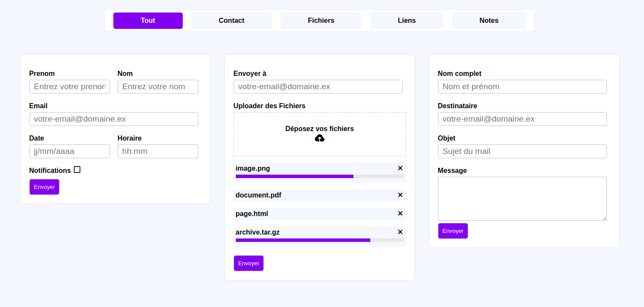Select the Fichiers tab

(x=321, y=21)
